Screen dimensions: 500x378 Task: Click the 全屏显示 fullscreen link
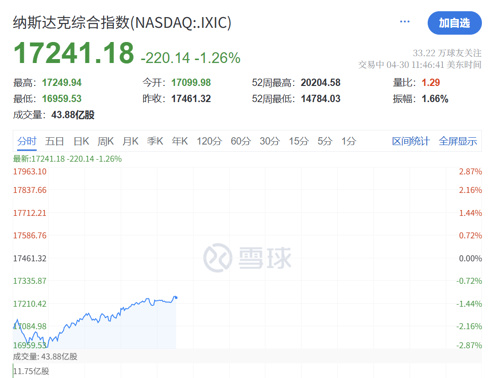(x=458, y=141)
